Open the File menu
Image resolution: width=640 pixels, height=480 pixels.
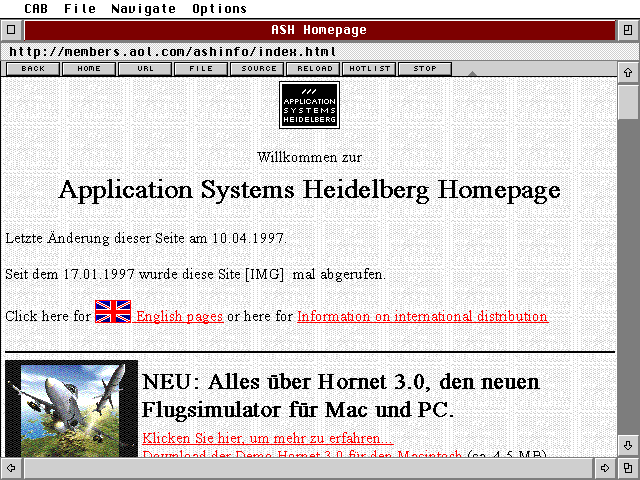click(x=80, y=9)
